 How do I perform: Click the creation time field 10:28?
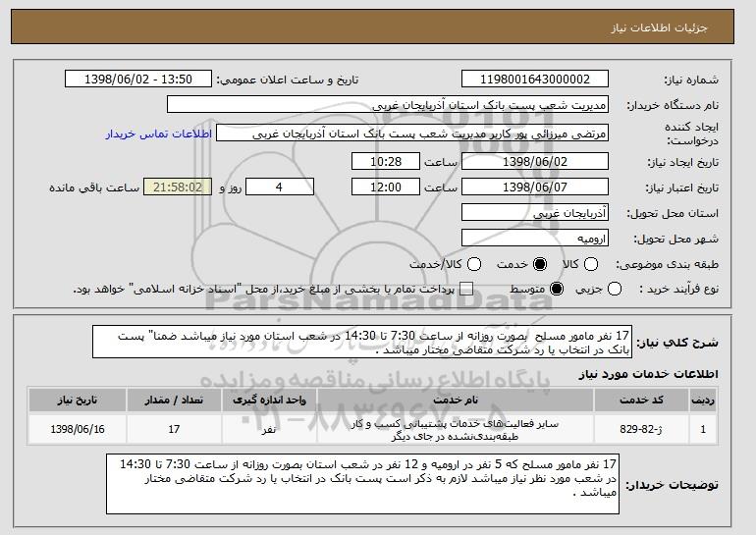pos(386,161)
